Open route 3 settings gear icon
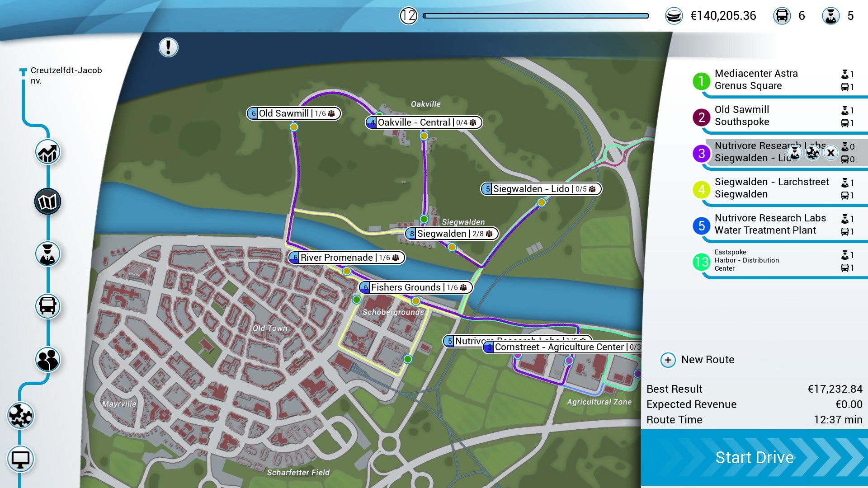This screenshot has width=868, height=488. tap(812, 153)
